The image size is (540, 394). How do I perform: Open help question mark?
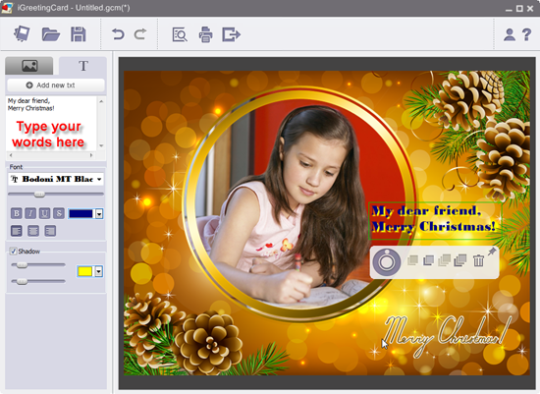pyautogui.click(x=527, y=34)
